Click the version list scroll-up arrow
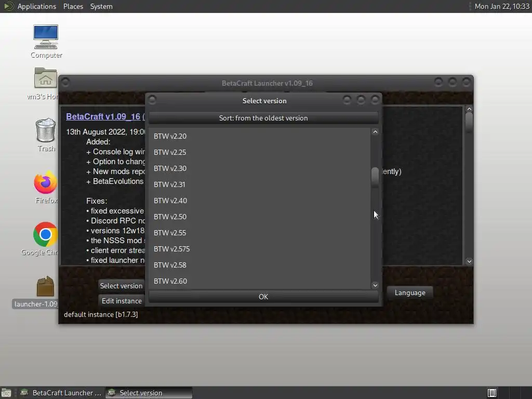Image resolution: width=532 pixels, height=399 pixels. pos(375,132)
